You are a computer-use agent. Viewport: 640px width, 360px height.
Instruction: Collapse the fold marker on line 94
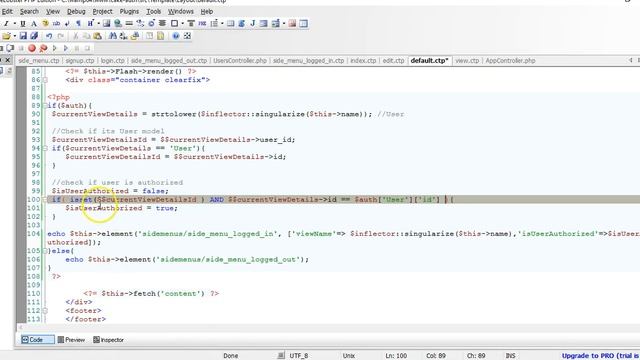(x=45, y=149)
